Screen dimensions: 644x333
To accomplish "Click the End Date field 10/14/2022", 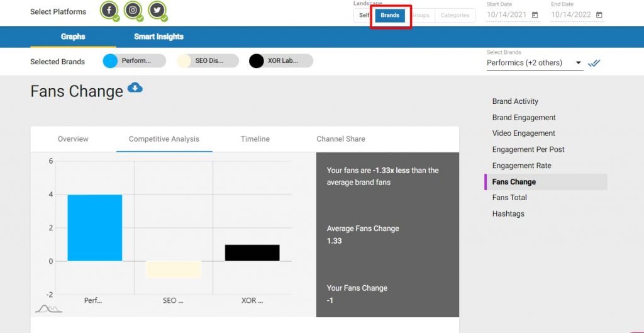I will pyautogui.click(x=577, y=15).
